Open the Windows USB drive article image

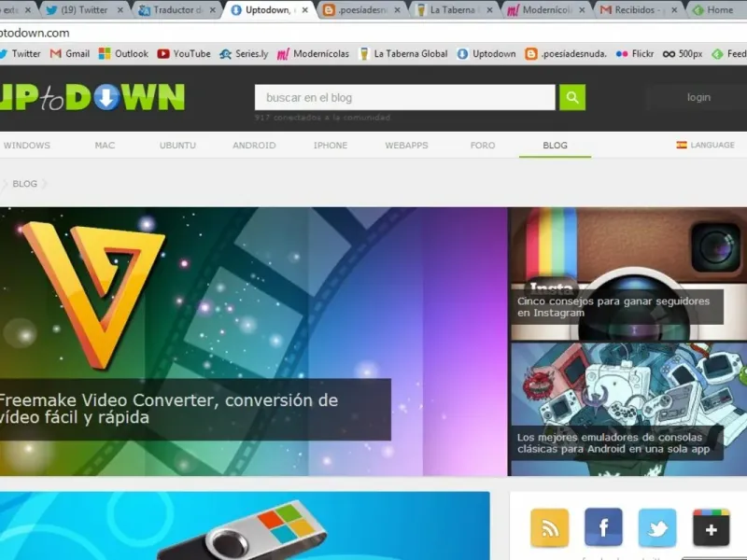click(x=245, y=525)
